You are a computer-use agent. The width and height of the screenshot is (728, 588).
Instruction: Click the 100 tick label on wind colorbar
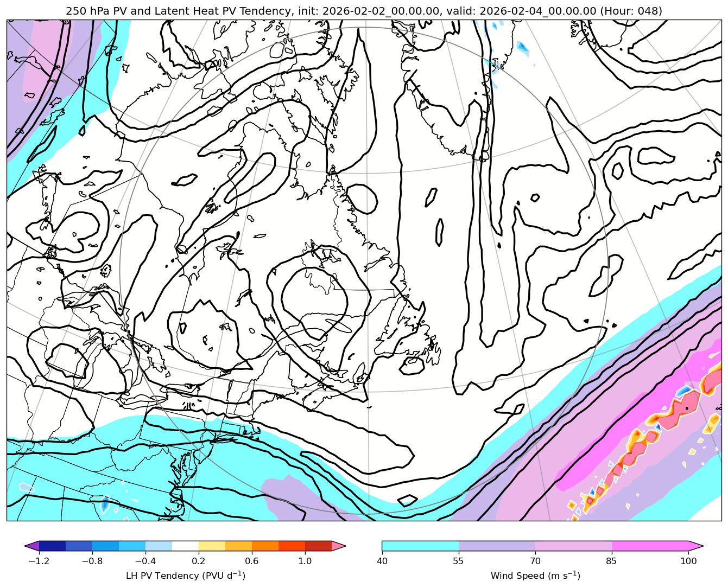tap(688, 561)
